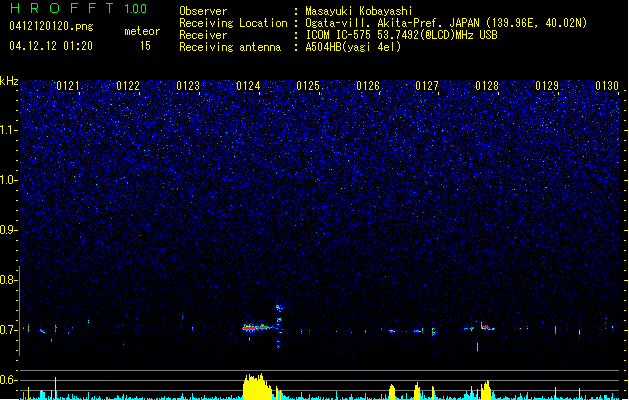
Task: Click the 'Observer' field label
Action: [203, 11]
